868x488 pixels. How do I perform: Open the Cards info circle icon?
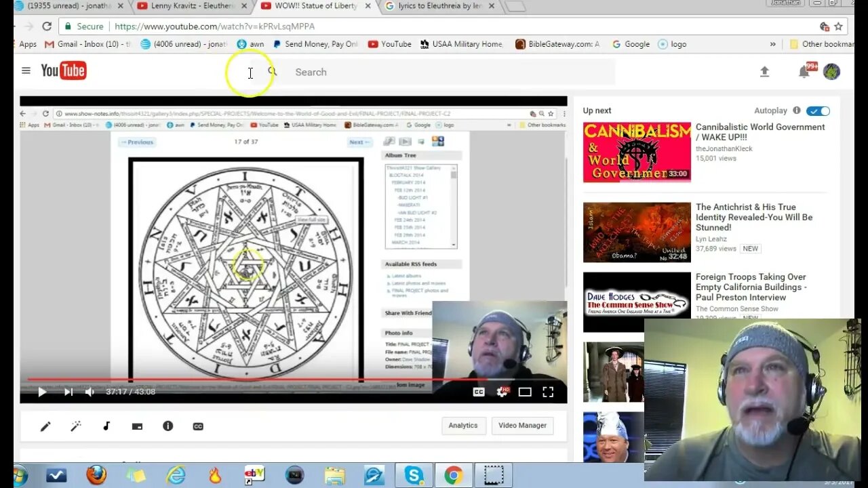pyautogui.click(x=168, y=426)
